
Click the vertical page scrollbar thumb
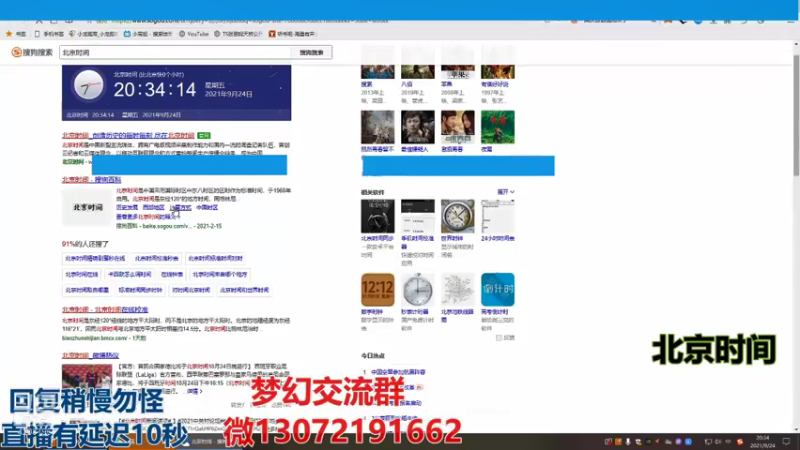(x=796, y=115)
